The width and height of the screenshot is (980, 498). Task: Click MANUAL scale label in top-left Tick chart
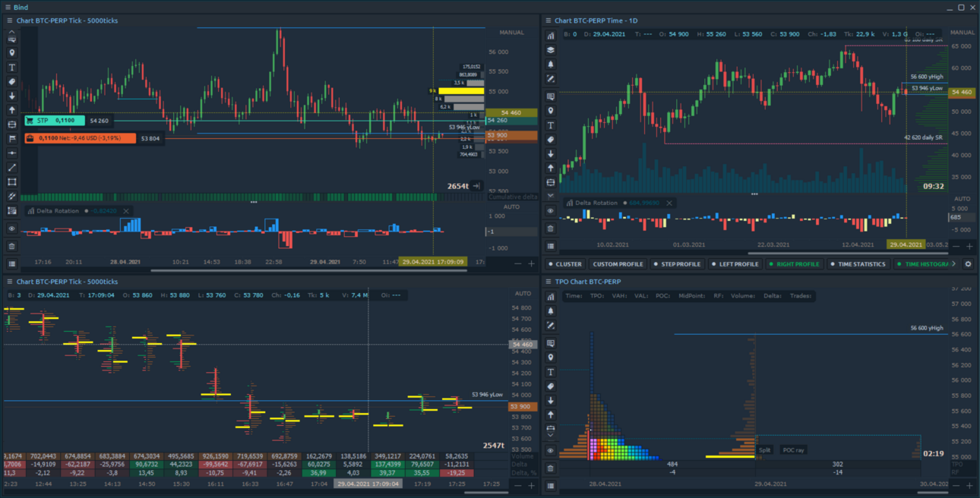tap(512, 33)
